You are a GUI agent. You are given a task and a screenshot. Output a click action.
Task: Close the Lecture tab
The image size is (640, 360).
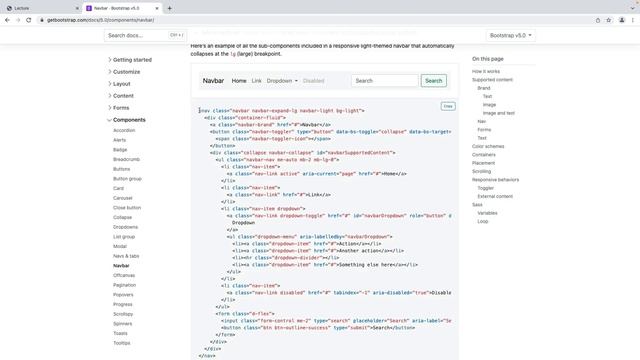click(x=77, y=8)
